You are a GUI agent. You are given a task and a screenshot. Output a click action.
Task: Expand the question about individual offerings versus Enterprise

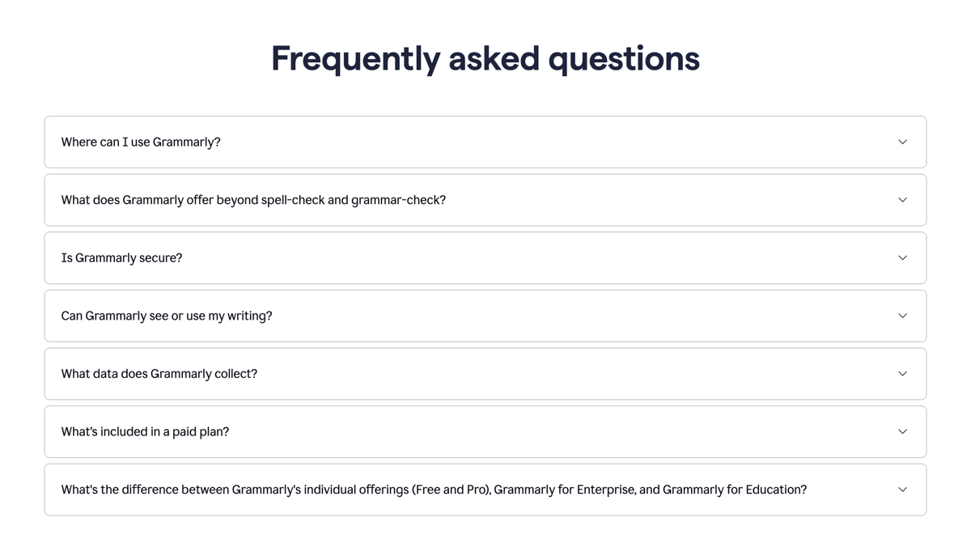[x=485, y=490]
